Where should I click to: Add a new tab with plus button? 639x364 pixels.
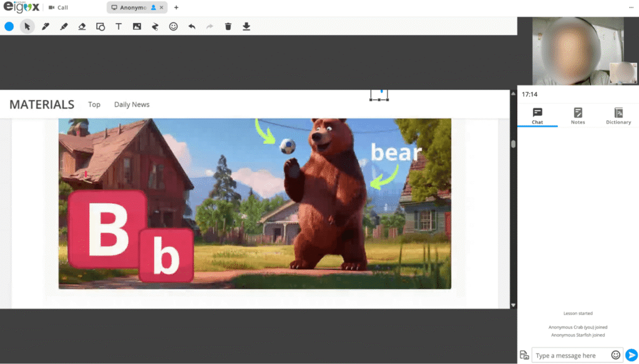tap(176, 7)
